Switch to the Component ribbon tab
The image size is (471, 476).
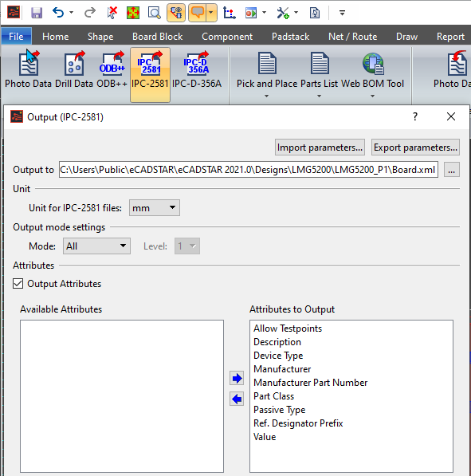(x=227, y=37)
